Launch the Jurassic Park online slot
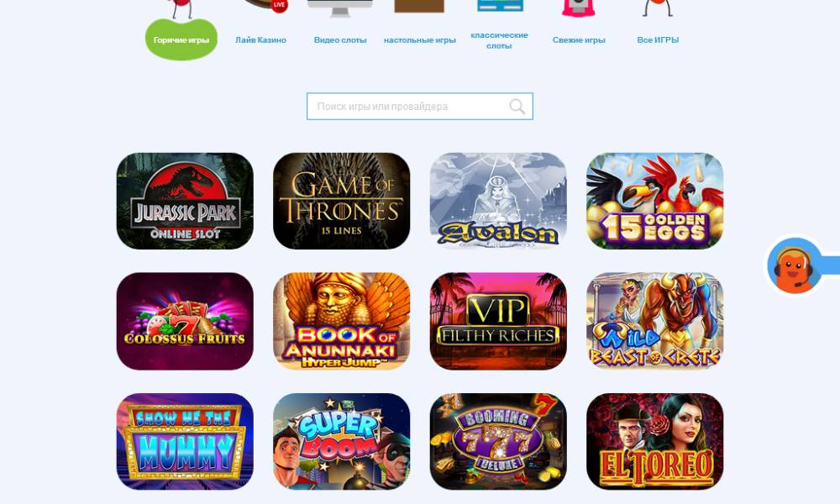The width and height of the screenshot is (840, 504). 185,201
